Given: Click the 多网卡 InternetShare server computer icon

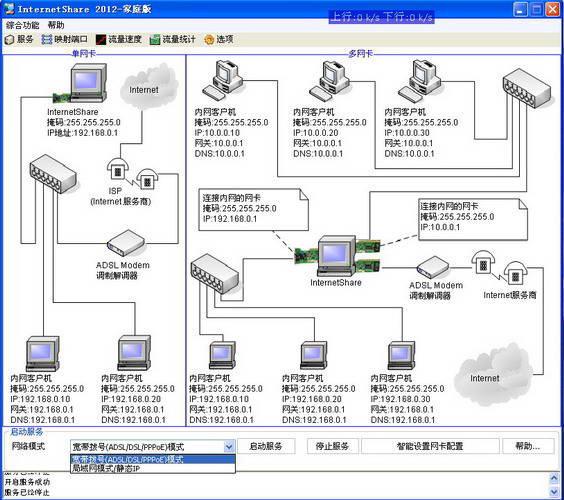Looking at the screenshot, I should pos(336,255).
